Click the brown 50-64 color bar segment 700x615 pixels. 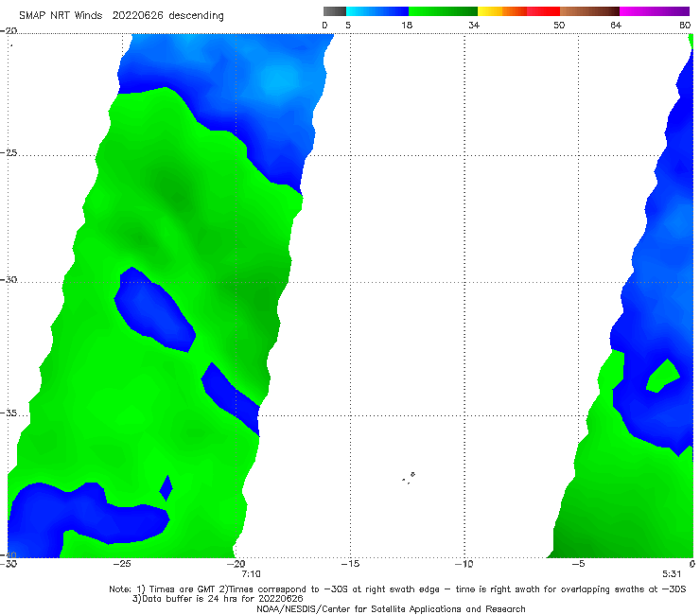coord(589,11)
